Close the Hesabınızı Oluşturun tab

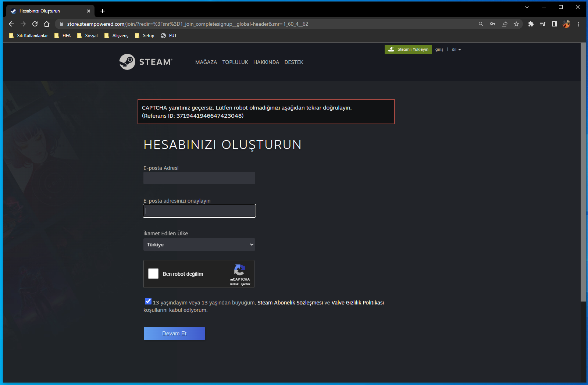pyautogui.click(x=89, y=11)
